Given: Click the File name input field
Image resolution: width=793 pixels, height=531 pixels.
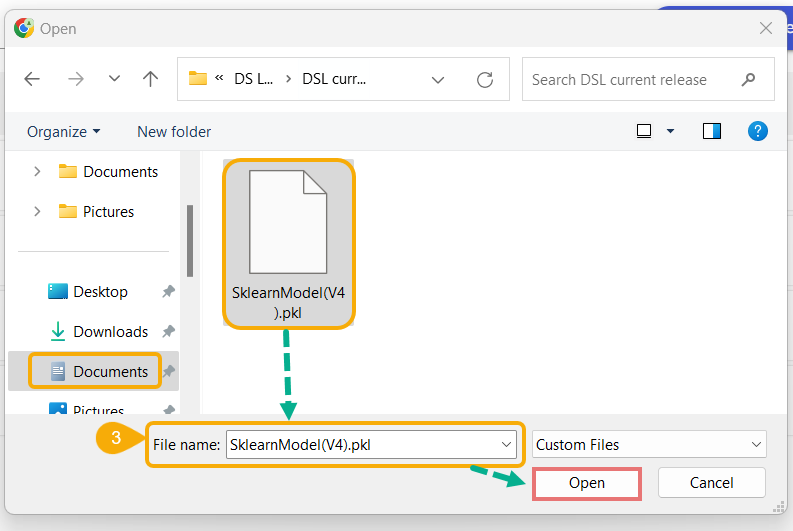Looking at the screenshot, I should point(360,445).
